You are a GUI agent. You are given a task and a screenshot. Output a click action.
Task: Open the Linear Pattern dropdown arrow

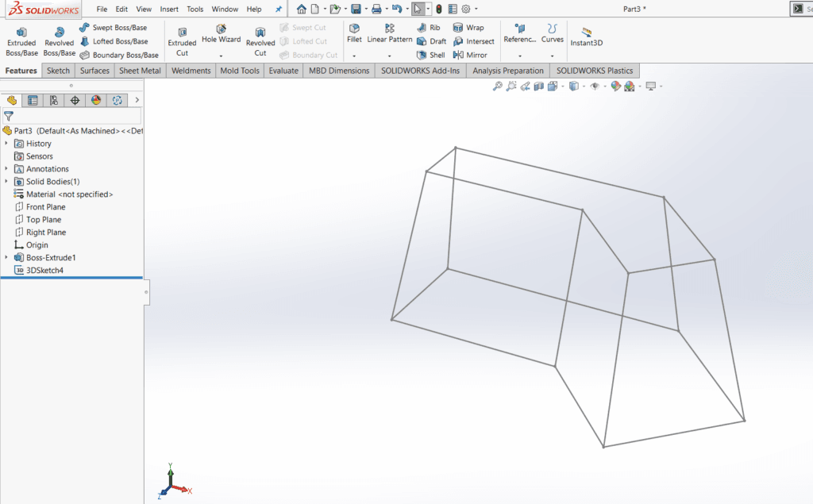390,56
